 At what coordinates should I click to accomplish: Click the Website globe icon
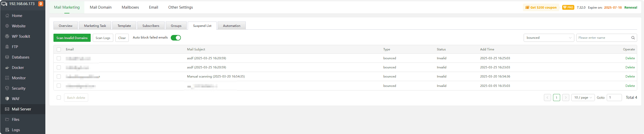pos(7,26)
